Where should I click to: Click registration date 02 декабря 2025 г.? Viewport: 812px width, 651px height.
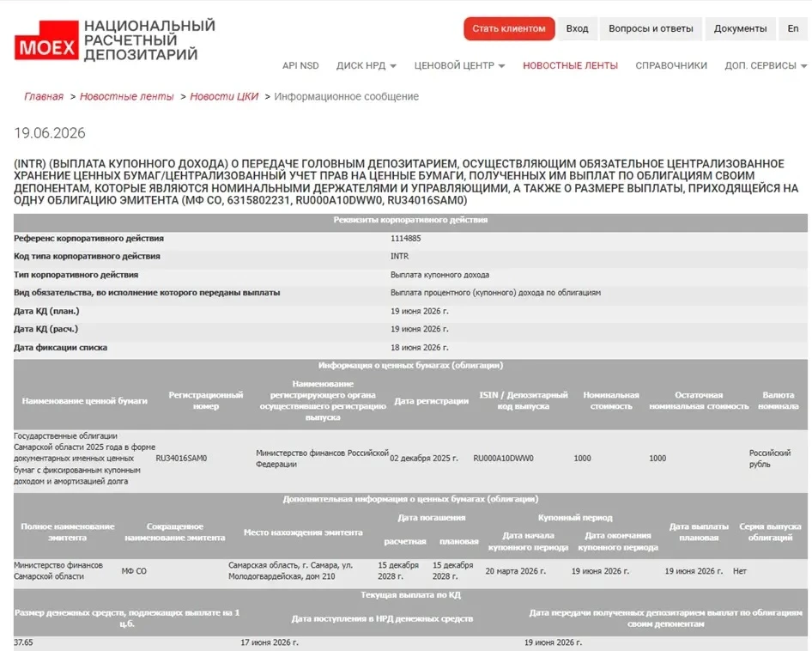(424, 458)
